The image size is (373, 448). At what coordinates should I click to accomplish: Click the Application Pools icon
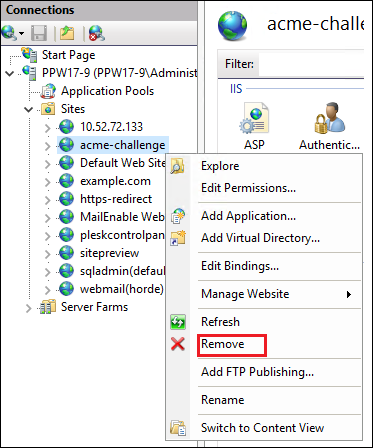point(49,91)
